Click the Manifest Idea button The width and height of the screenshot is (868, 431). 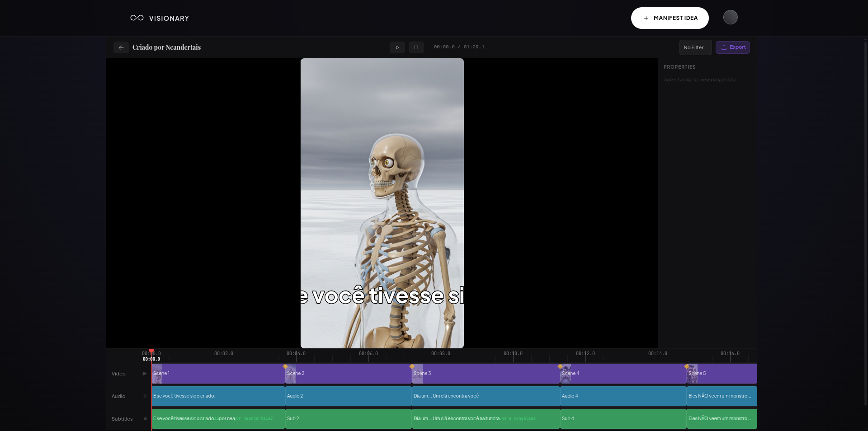point(670,18)
